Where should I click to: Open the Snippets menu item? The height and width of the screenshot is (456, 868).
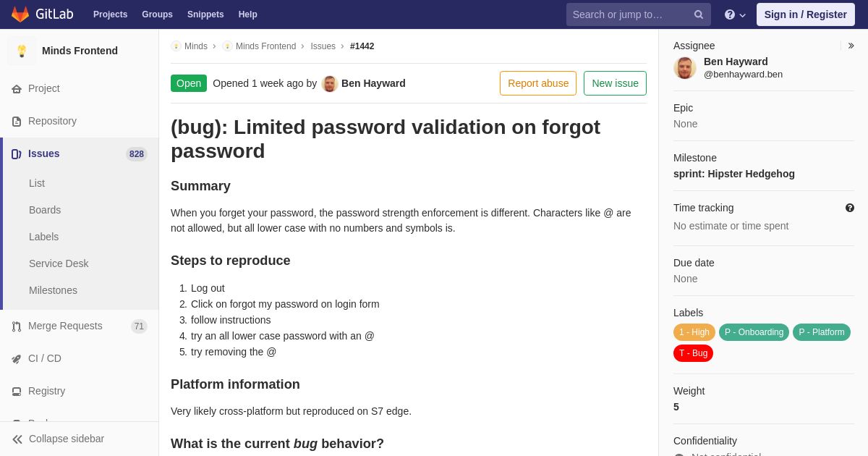tap(205, 14)
